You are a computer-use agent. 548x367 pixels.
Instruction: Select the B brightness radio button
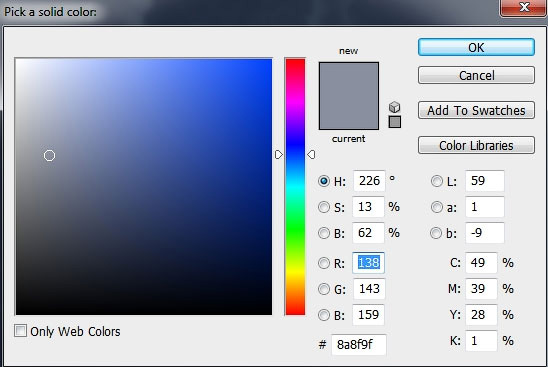pyautogui.click(x=324, y=233)
